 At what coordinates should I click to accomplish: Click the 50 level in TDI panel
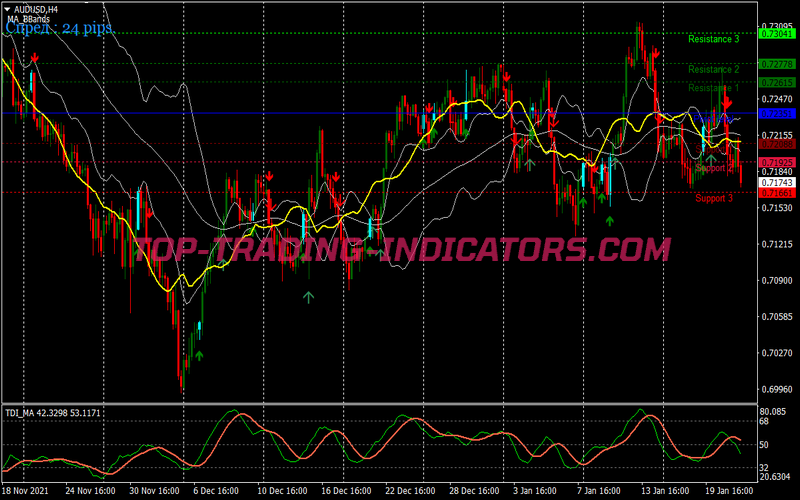764,445
